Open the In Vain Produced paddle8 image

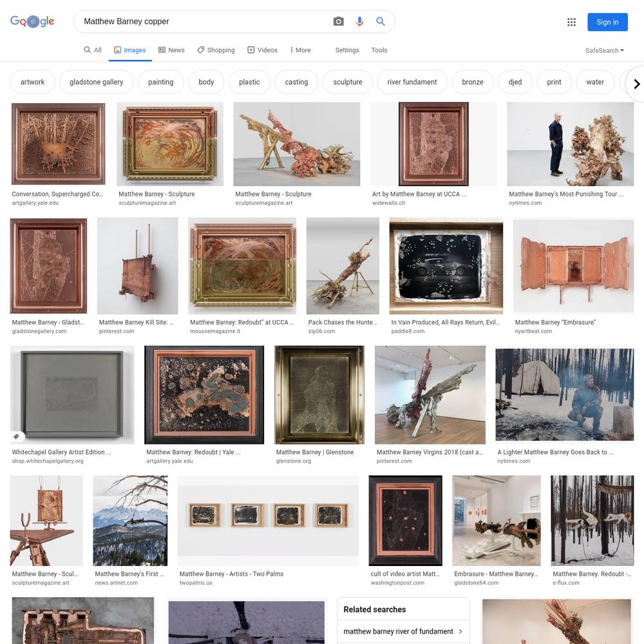tap(446, 266)
